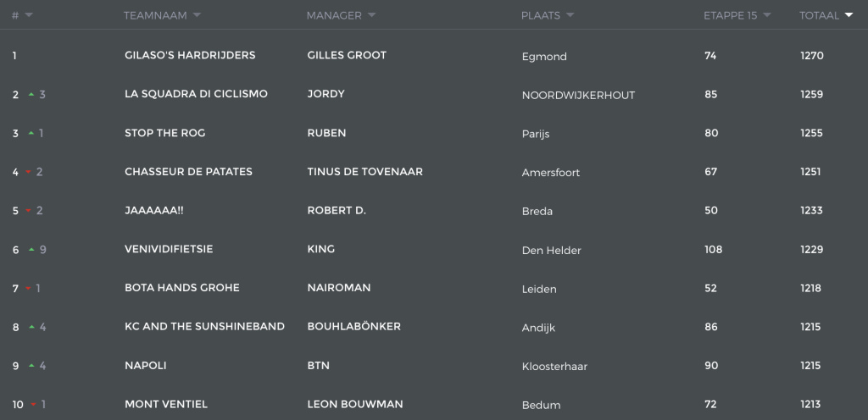
Task: Click green up arrow beside Stop The Rog
Action: [31, 133]
